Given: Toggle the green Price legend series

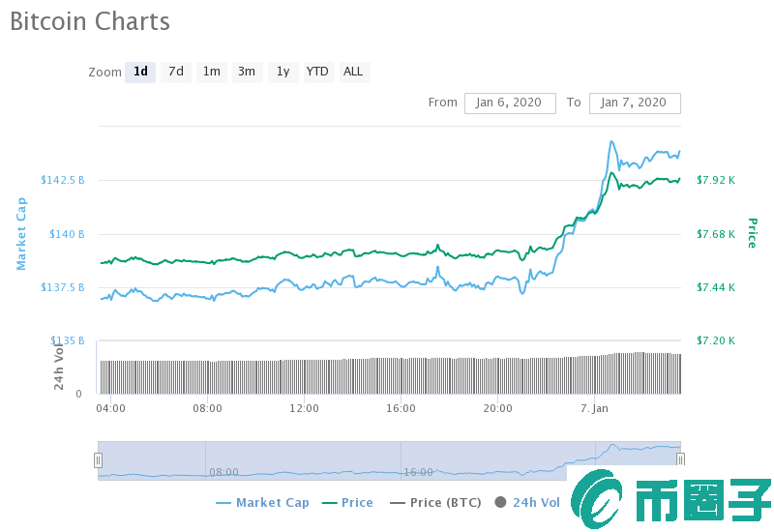Looking at the screenshot, I should [347, 503].
